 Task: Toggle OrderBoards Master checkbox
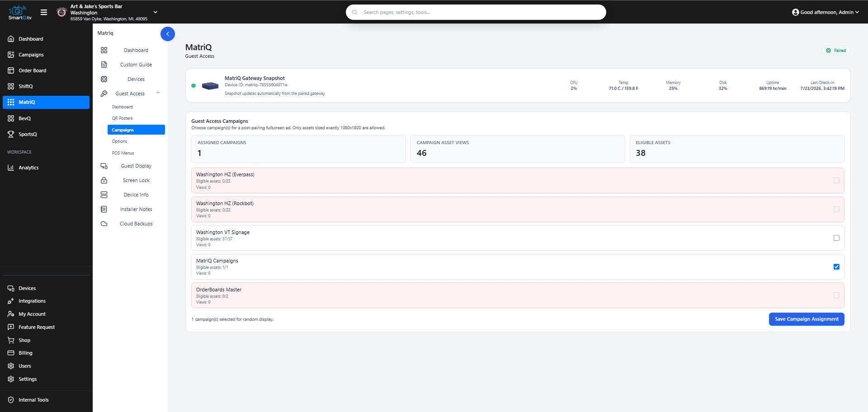click(836, 295)
